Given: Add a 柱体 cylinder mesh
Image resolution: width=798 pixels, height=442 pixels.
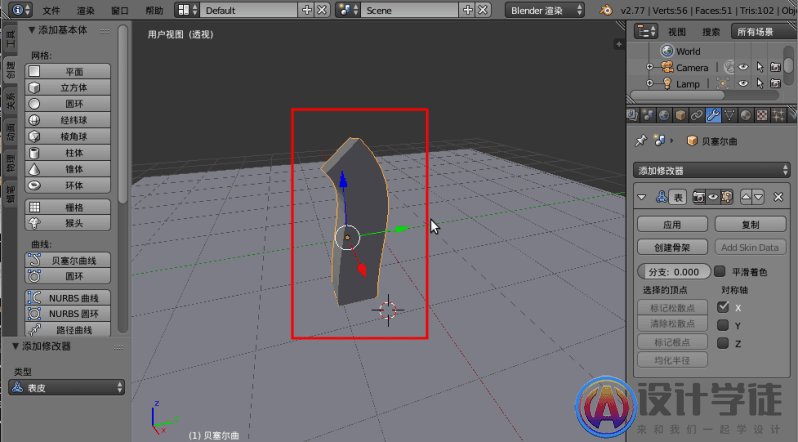Looking at the screenshot, I should [x=68, y=153].
